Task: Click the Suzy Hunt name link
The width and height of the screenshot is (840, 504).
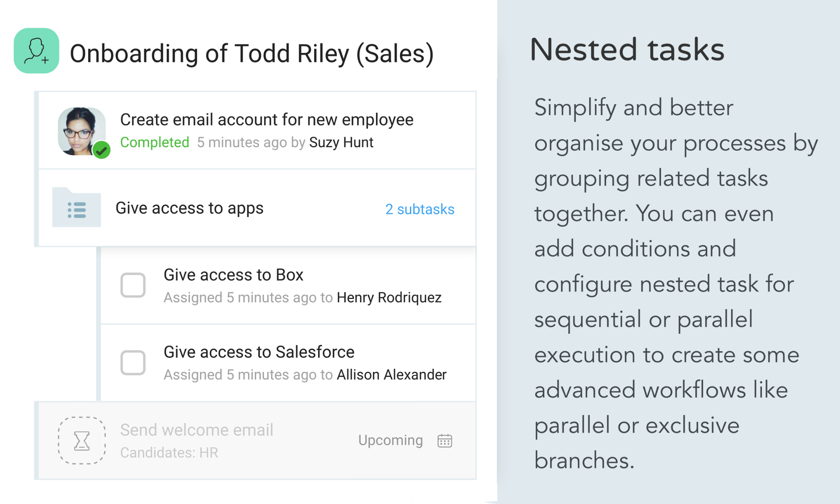Action: click(341, 142)
